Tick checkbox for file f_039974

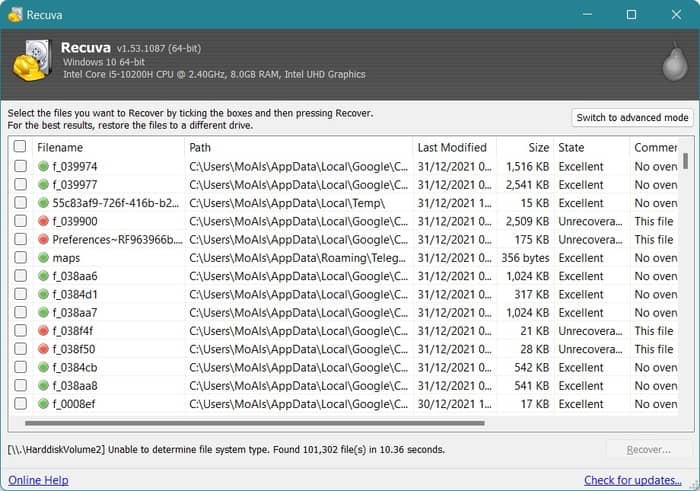pos(20,166)
